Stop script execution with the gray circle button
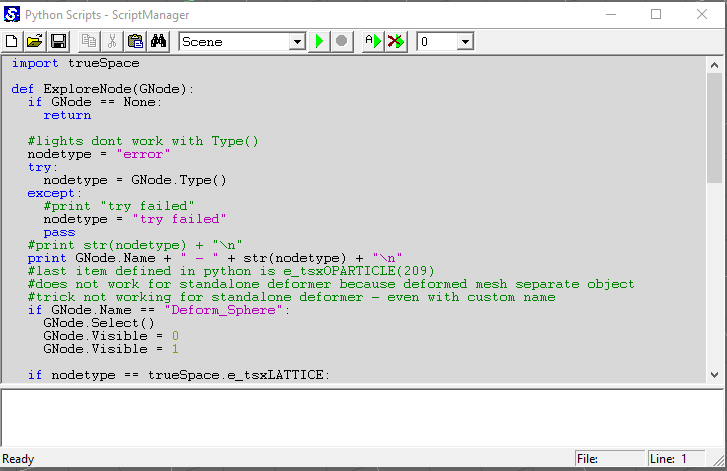 point(342,42)
